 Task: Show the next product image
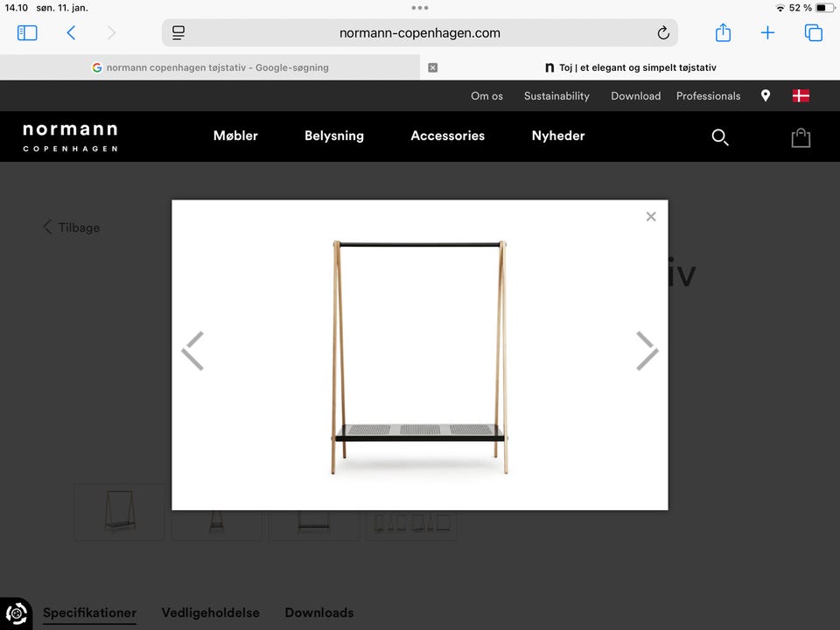point(647,352)
